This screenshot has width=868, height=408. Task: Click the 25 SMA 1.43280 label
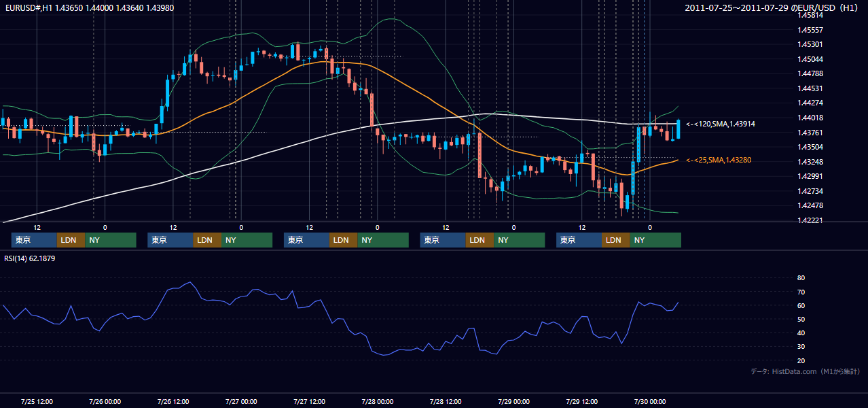[x=719, y=160]
